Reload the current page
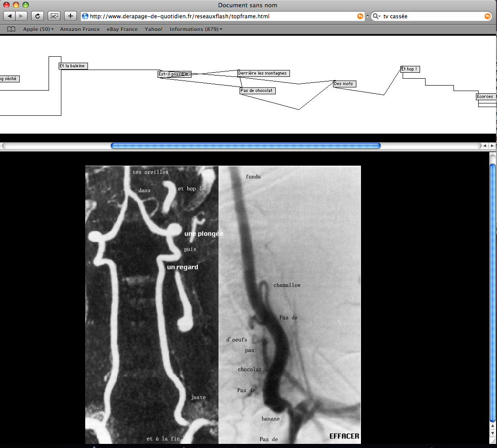The image size is (497, 448). point(38,16)
